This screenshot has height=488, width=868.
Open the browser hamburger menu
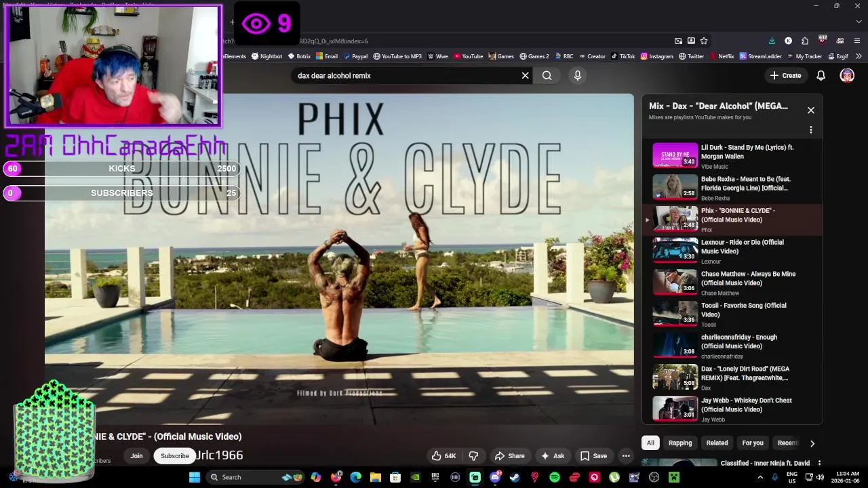point(857,41)
